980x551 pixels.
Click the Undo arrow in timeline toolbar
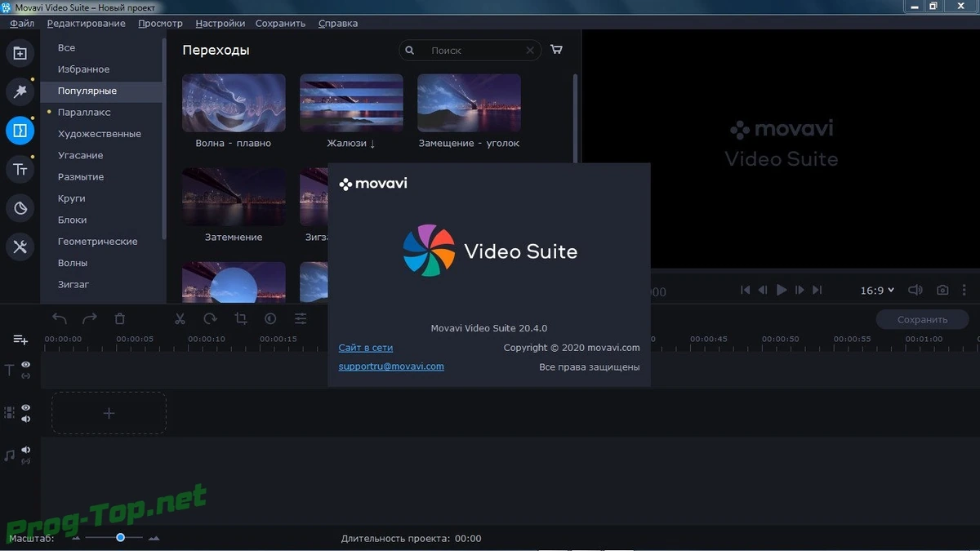point(60,318)
